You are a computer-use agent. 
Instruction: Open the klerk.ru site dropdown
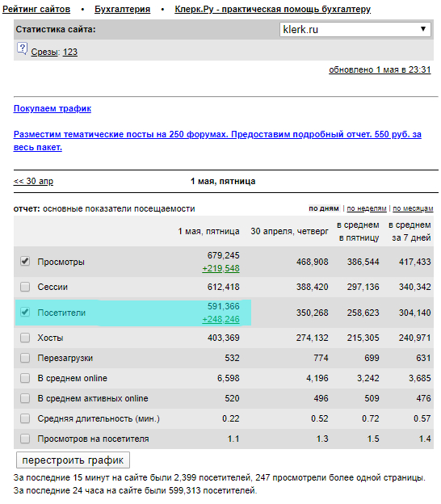(355, 30)
